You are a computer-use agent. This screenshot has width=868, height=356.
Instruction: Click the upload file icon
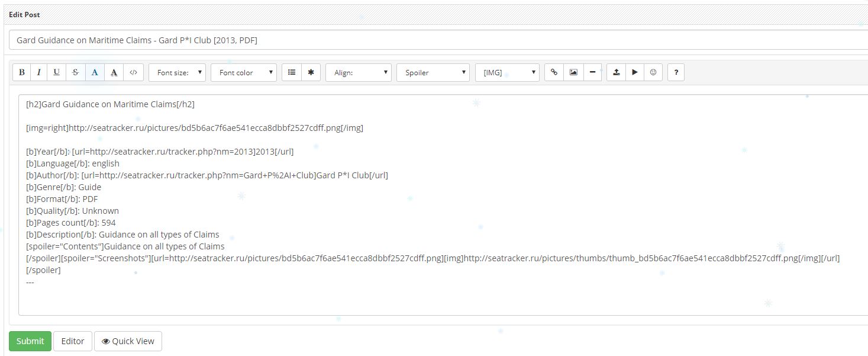(x=617, y=72)
